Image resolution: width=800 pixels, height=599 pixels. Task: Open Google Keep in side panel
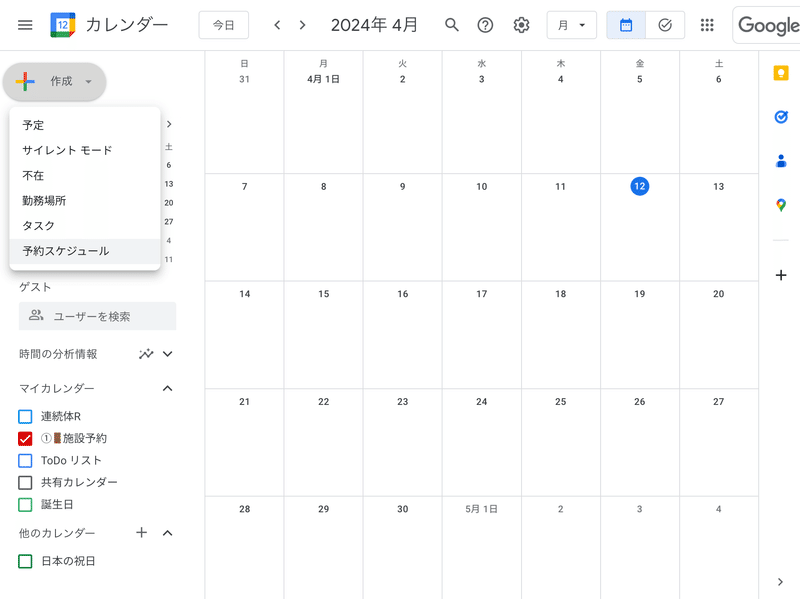point(781,73)
